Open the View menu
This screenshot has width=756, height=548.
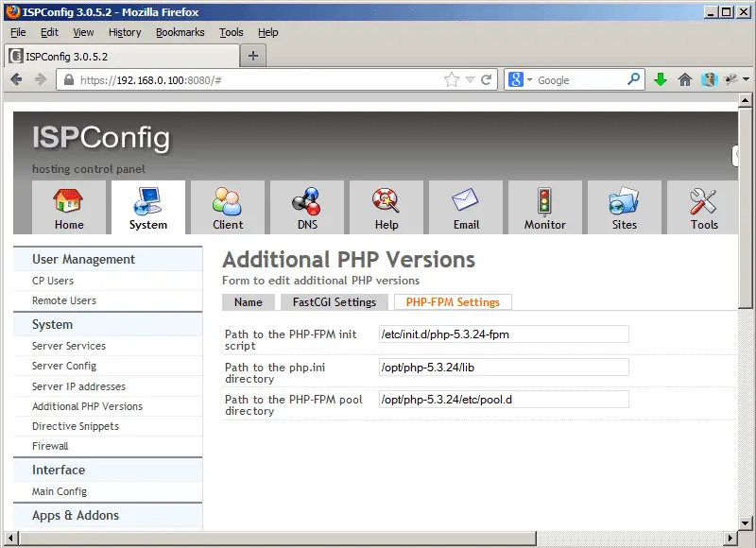point(83,32)
